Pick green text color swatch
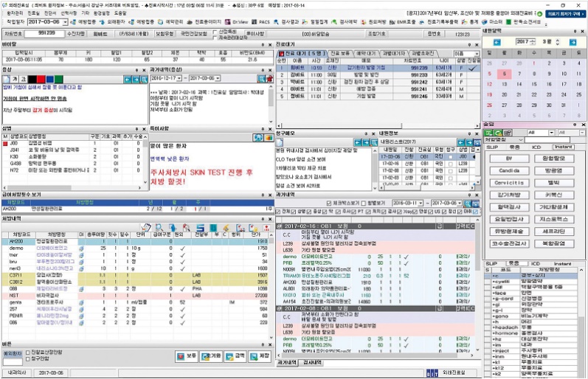The image size is (588, 379). (58, 79)
